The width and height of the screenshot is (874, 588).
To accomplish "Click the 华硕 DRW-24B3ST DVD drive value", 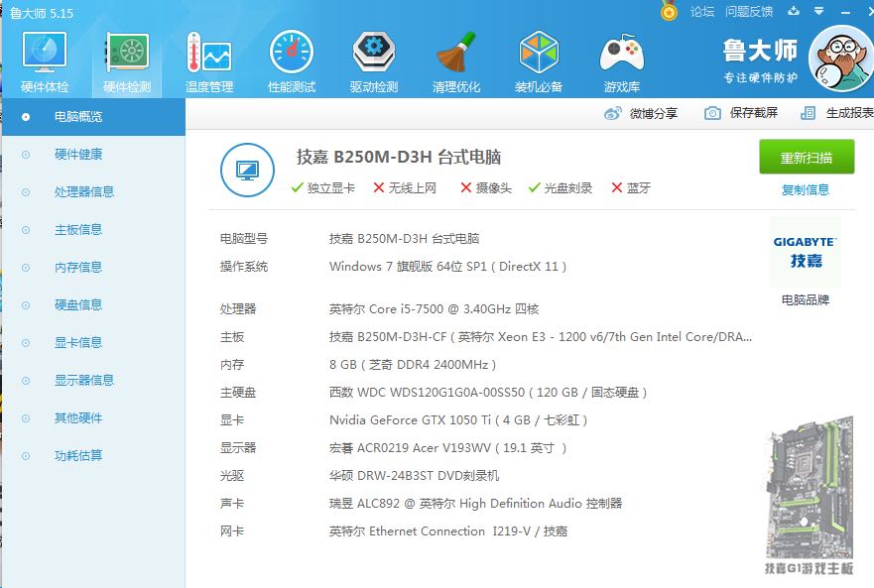I will pos(414,476).
